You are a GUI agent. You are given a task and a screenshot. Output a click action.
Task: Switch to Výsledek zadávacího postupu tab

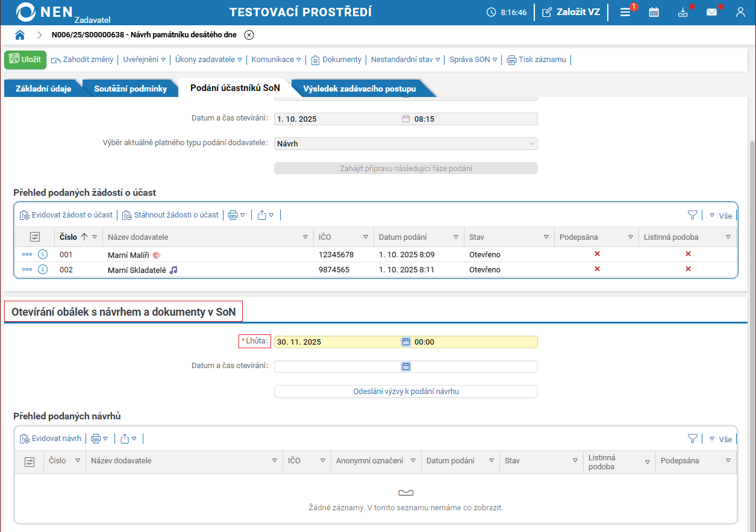[x=359, y=89]
